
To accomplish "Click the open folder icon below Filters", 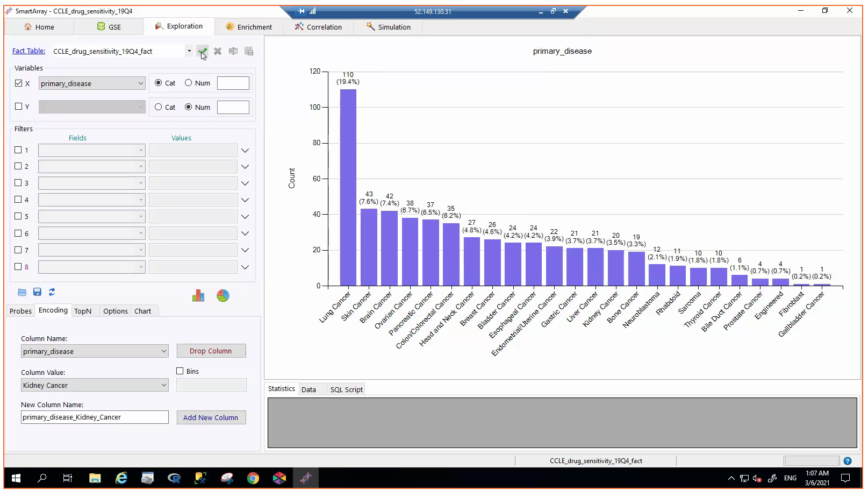I will [x=22, y=292].
